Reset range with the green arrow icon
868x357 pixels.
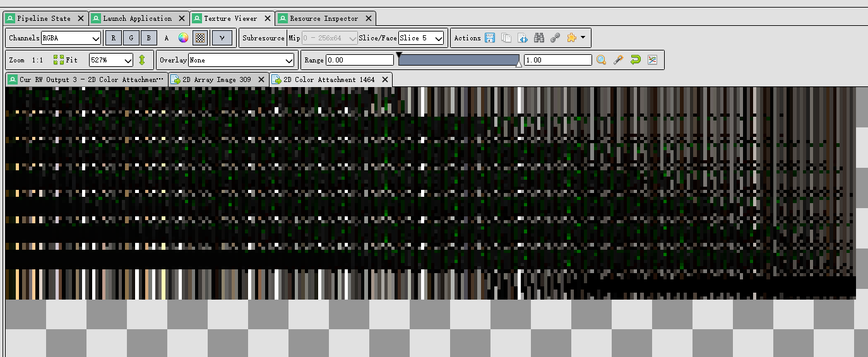[635, 60]
